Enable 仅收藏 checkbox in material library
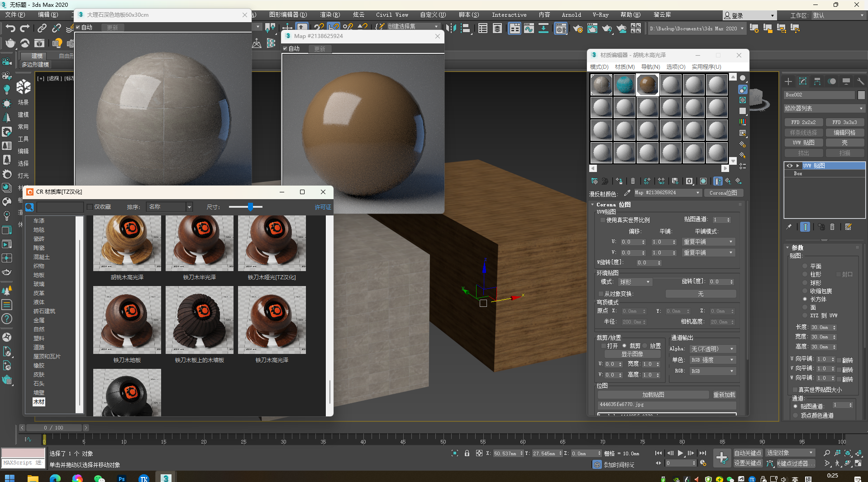The image size is (868, 482). (x=90, y=207)
